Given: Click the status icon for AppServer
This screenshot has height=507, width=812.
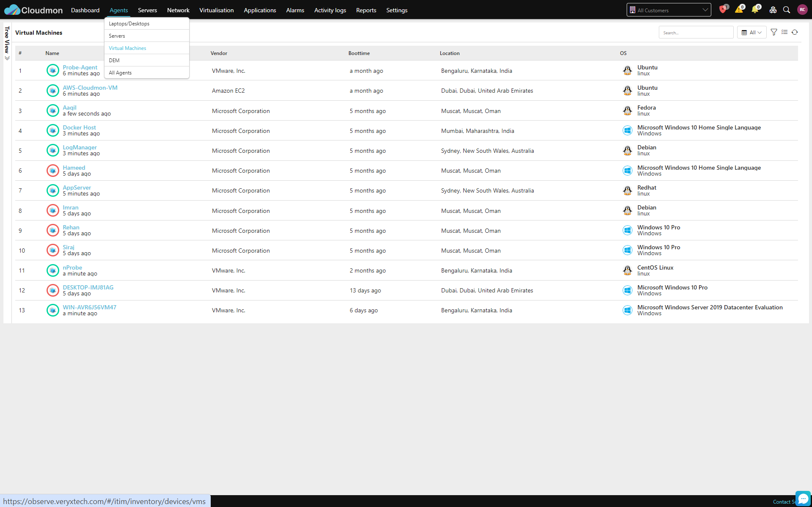Looking at the screenshot, I should [x=52, y=190].
